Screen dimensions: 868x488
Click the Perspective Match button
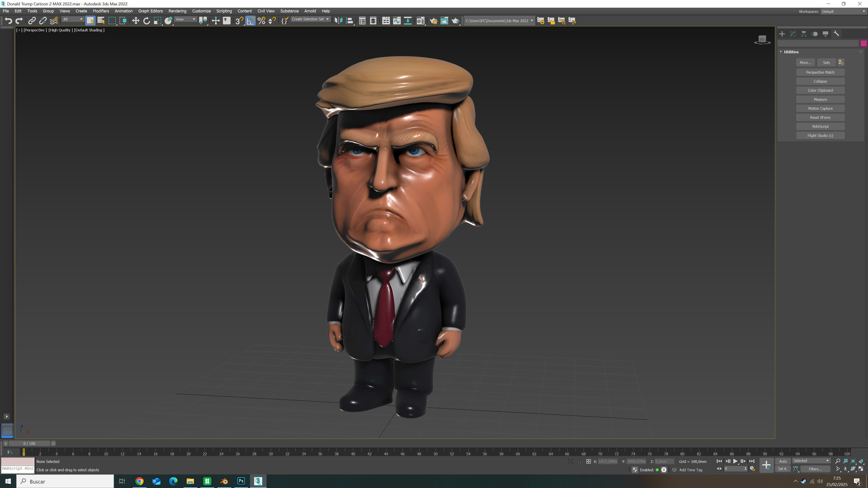pyautogui.click(x=820, y=72)
